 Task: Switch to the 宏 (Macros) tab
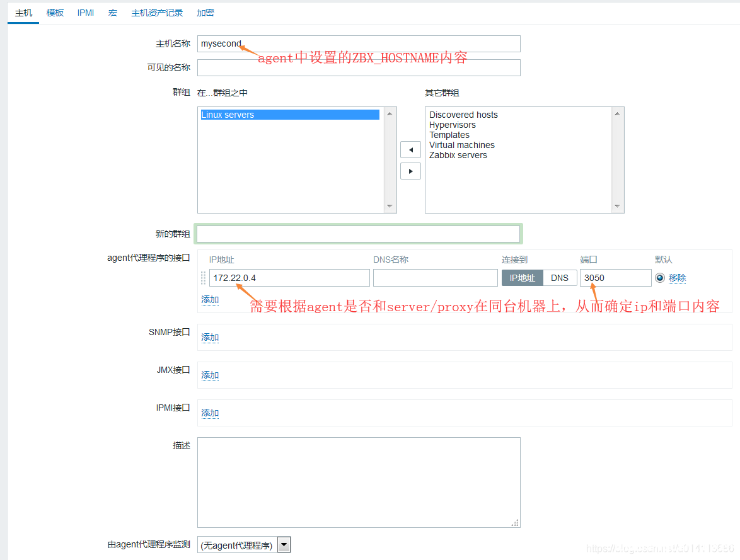pos(112,12)
